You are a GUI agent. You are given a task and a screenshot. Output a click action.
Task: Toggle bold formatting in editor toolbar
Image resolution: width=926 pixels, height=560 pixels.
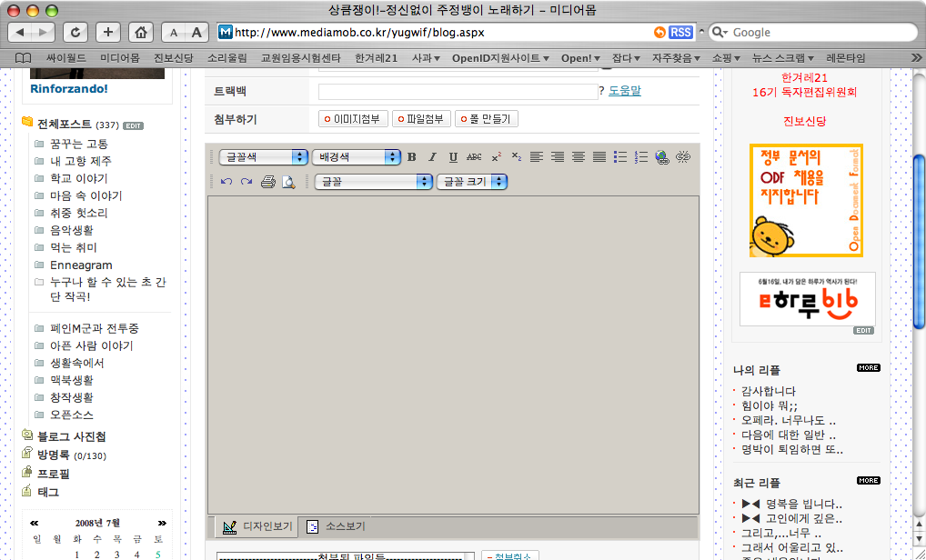(x=412, y=157)
